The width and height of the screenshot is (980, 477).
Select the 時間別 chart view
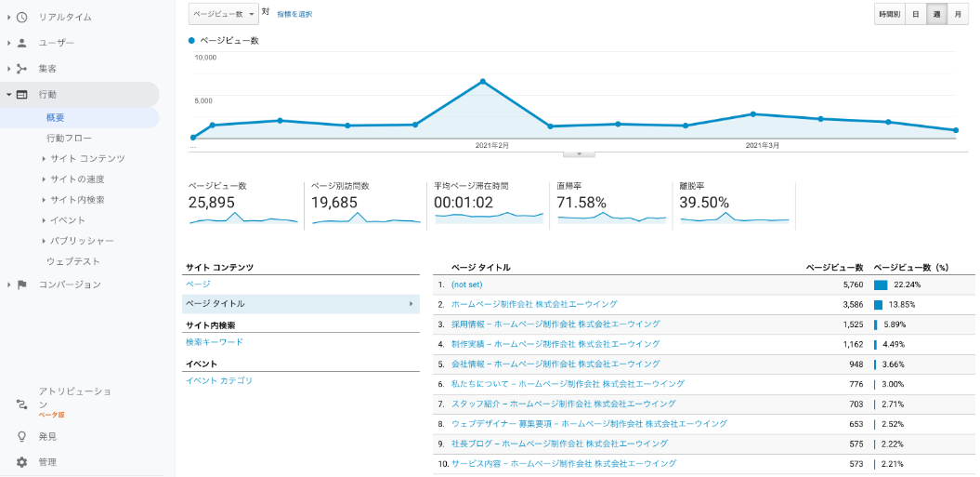pyautogui.click(x=889, y=14)
